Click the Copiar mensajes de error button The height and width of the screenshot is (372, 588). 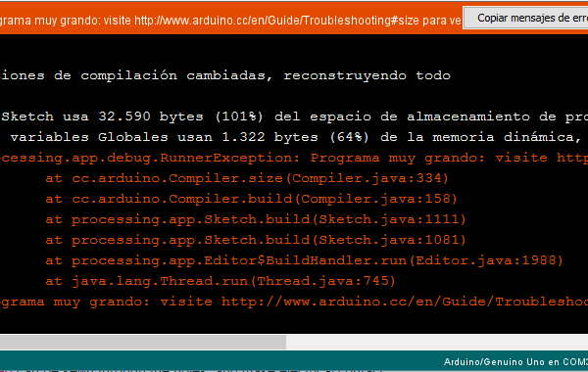(525, 18)
